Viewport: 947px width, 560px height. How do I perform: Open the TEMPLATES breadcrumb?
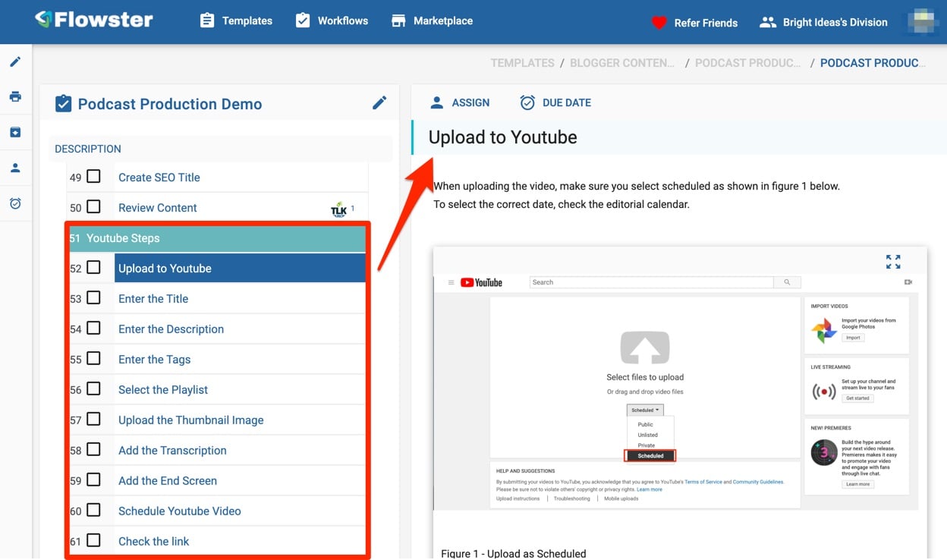(522, 63)
